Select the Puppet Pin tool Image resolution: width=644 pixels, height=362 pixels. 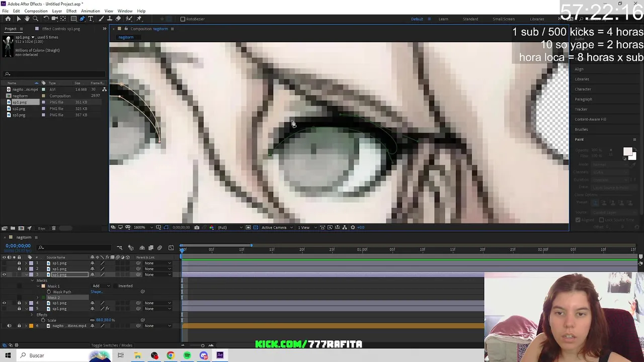(x=139, y=19)
